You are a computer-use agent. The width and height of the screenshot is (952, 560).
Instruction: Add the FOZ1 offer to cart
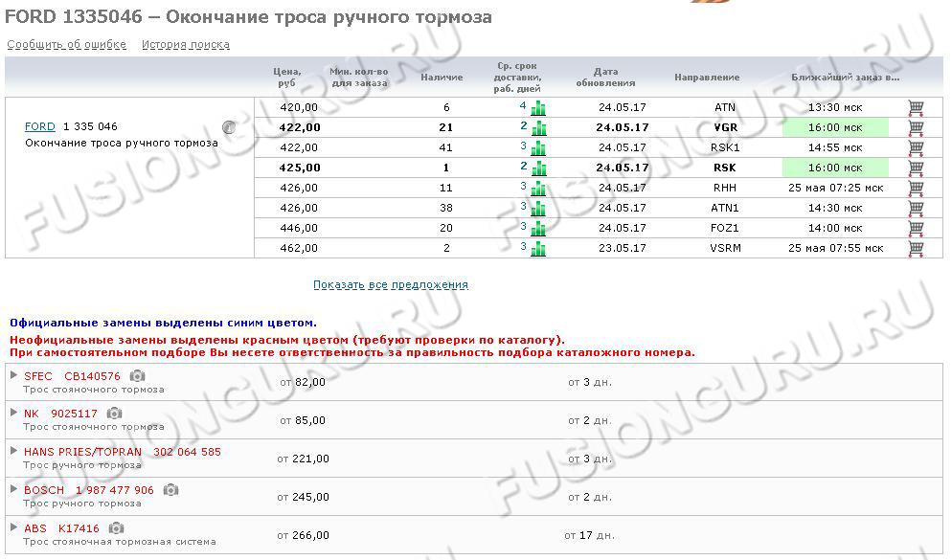click(916, 228)
